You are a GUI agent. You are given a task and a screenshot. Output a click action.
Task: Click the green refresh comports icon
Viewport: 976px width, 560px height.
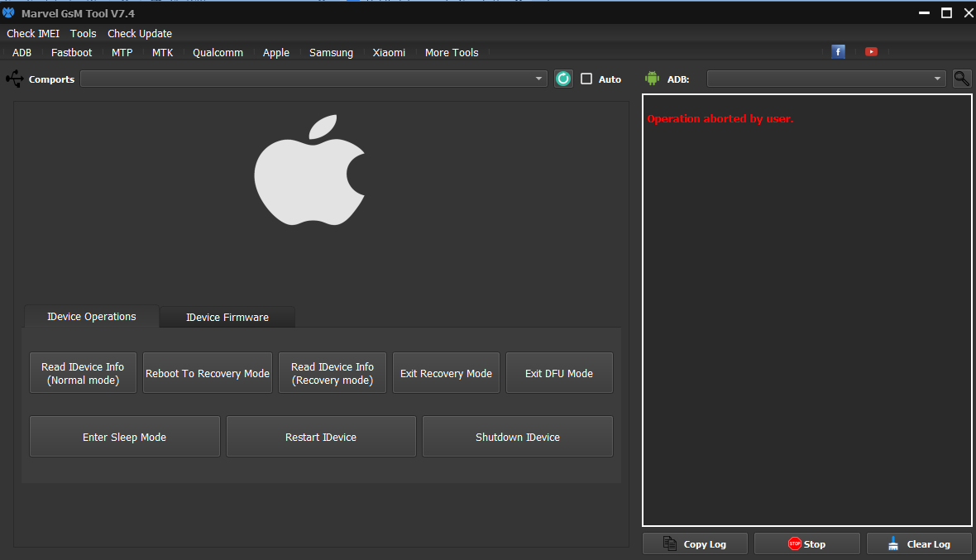tap(563, 79)
